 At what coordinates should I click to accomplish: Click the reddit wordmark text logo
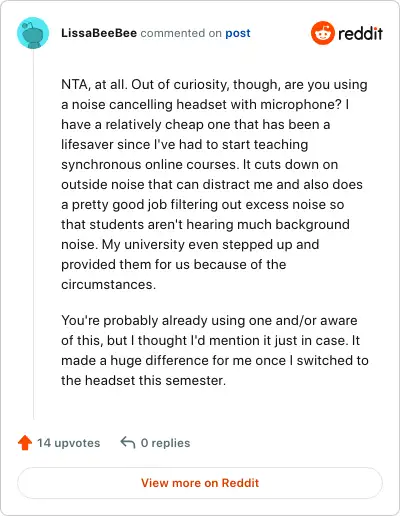pos(360,33)
